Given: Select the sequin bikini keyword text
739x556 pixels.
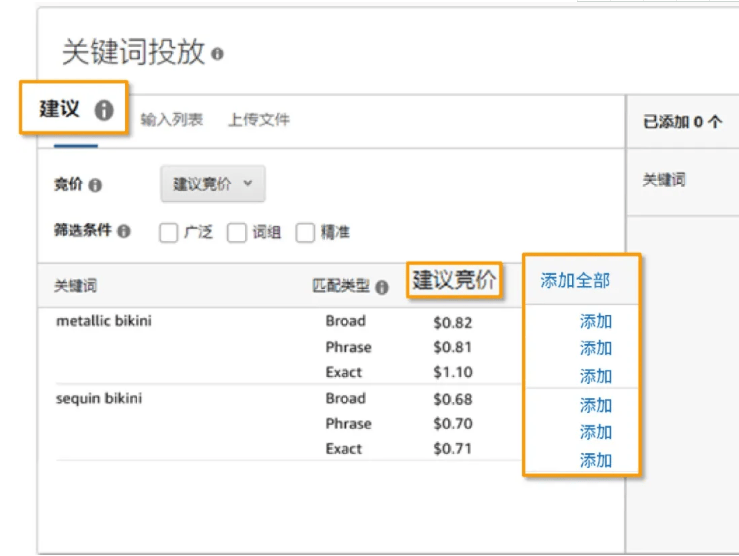Looking at the screenshot, I should [99, 399].
